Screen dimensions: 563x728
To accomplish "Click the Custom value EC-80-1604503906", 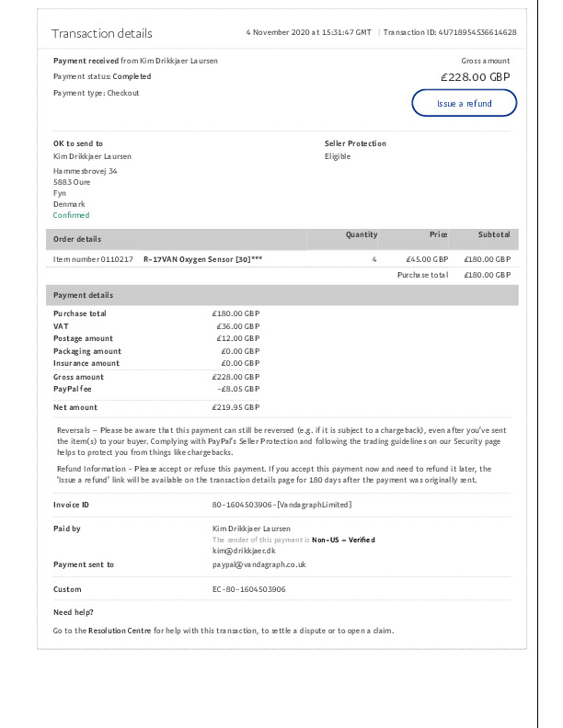I will click(248, 589).
